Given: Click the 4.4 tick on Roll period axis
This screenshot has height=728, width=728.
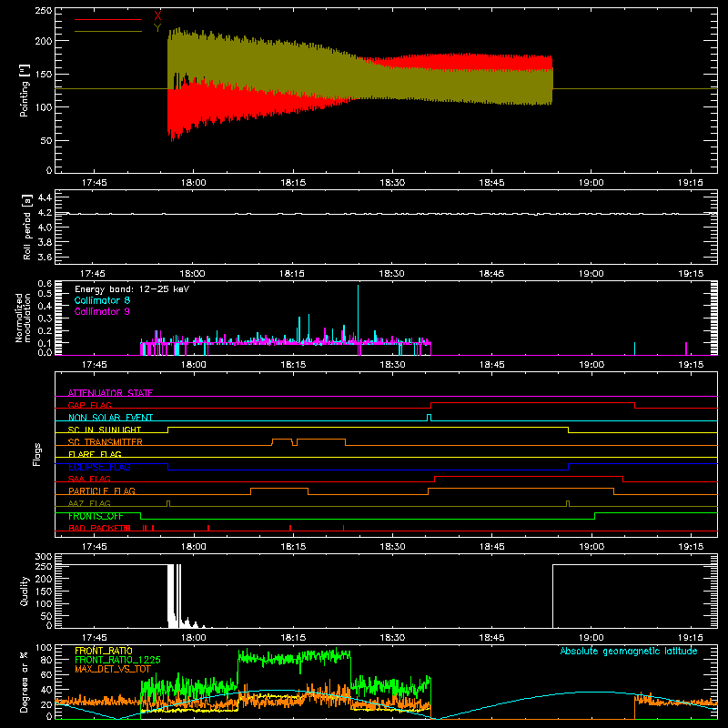Looking at the screenshot, I should (x=45, y=197).
